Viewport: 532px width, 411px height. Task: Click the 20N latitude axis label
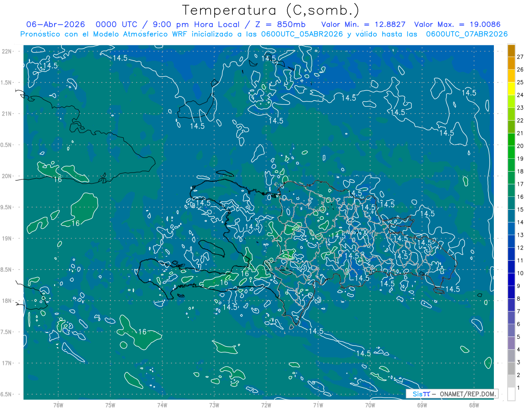[7, 176]
